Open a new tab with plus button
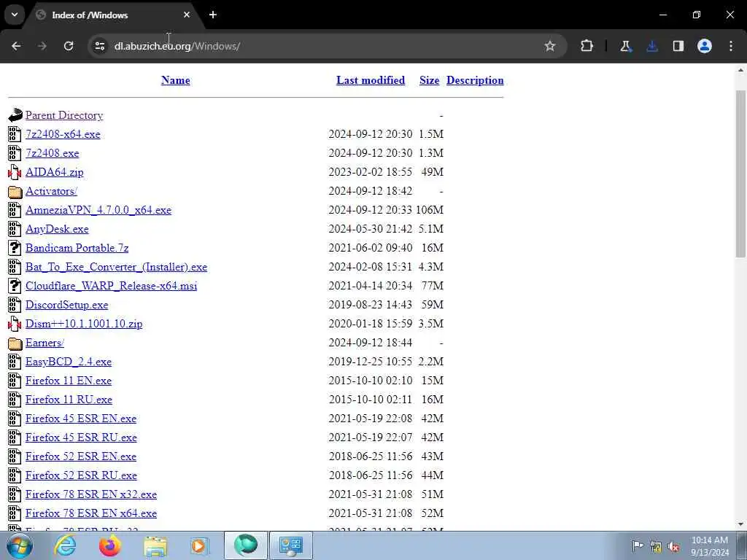 pos(213,15)
